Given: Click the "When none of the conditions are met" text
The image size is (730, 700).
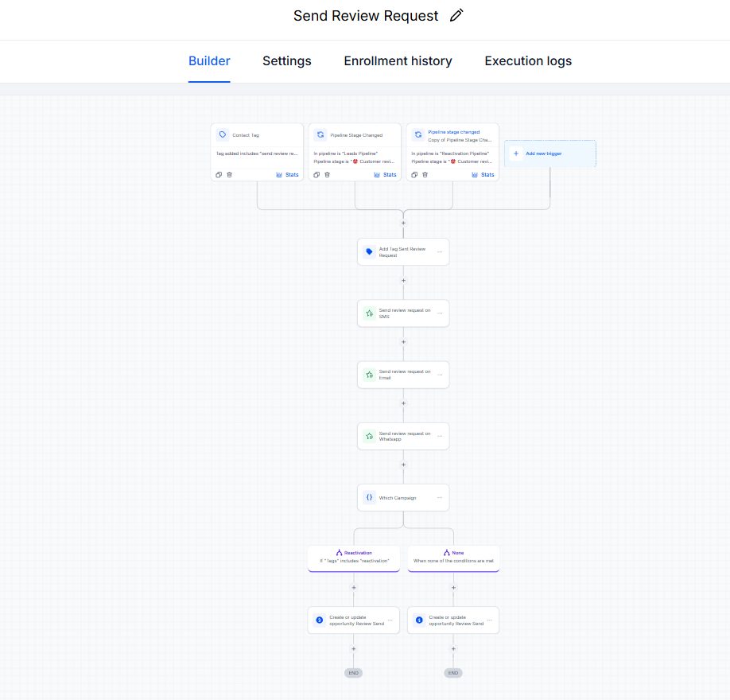Looking at the screenshot, I should coord(453,561).
